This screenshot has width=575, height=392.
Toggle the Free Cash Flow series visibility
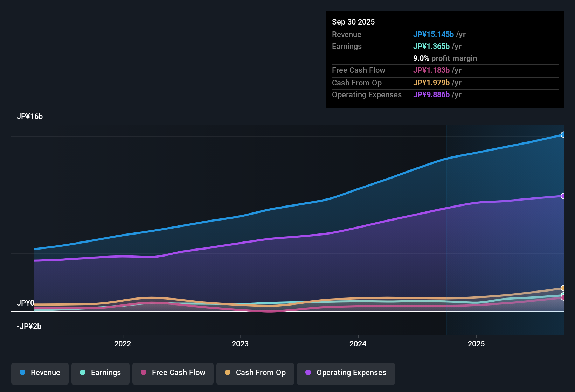[x=173, y=373]
